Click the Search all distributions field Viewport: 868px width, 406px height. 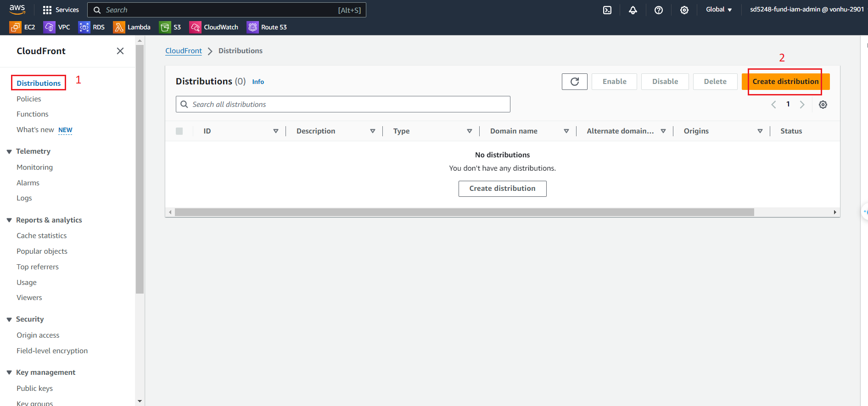point(343,104)
